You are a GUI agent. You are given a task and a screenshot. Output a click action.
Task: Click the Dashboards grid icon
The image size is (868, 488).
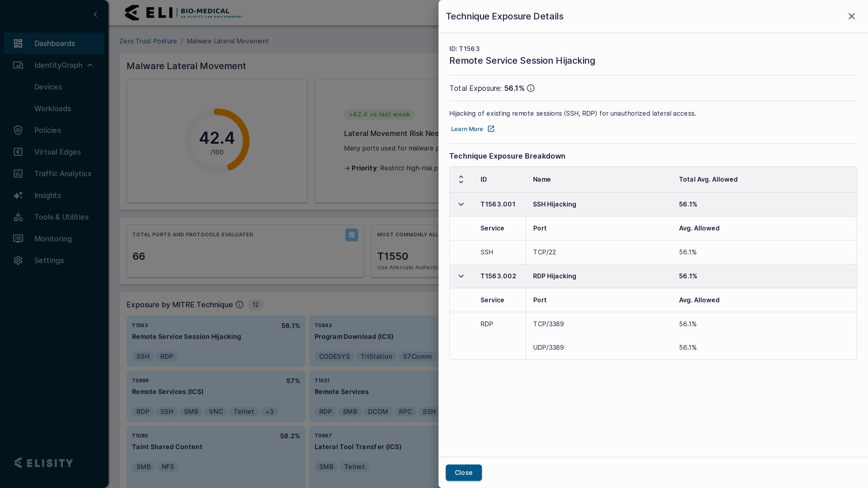(x=18, y=43)
